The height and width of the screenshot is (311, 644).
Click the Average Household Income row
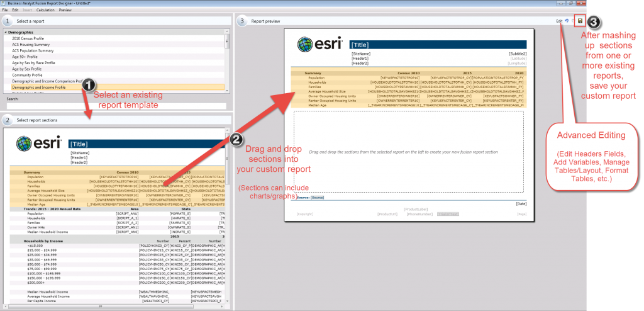click(x=118, y=297)
